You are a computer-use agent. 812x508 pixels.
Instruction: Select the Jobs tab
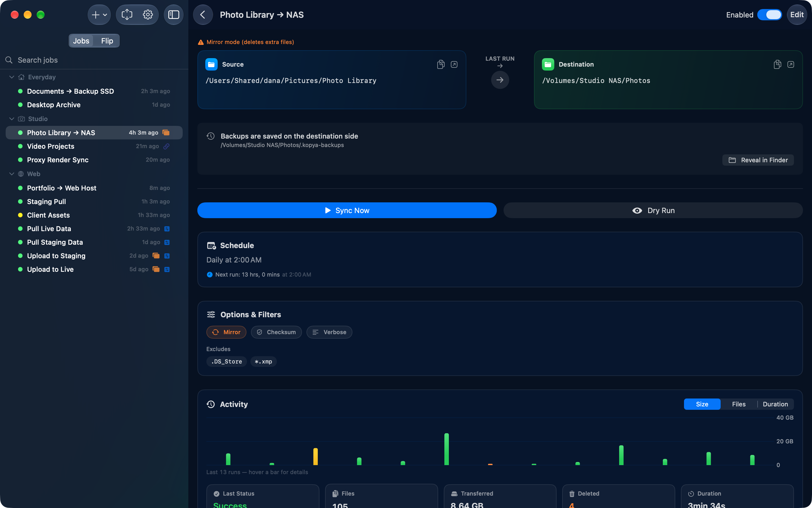[81, 41]
